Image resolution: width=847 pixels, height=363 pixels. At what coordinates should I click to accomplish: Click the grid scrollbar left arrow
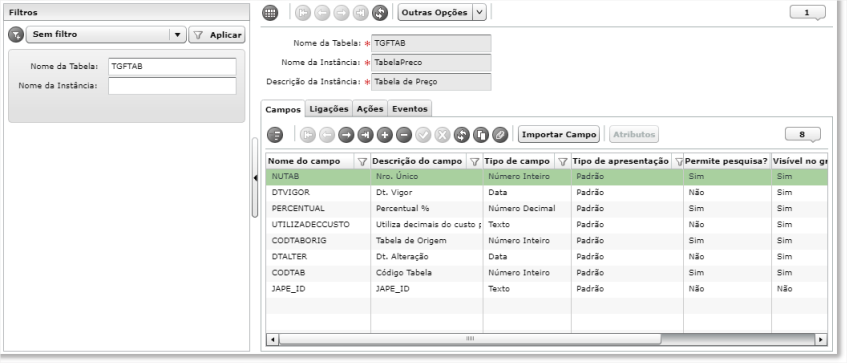273,340
